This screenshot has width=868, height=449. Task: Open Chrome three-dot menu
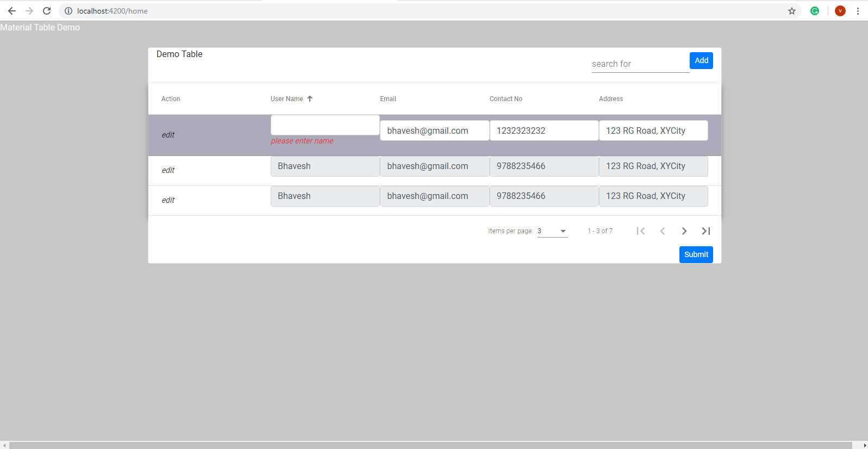(858, 11)
